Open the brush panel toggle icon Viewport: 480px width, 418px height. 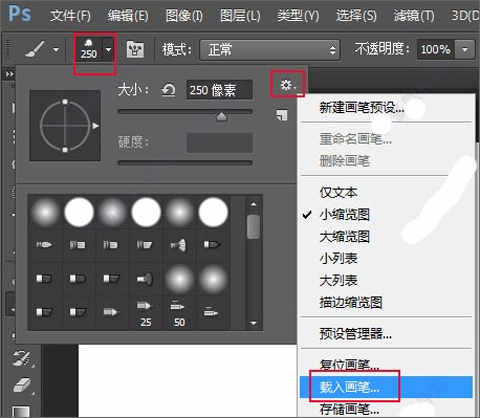(135, 50)
